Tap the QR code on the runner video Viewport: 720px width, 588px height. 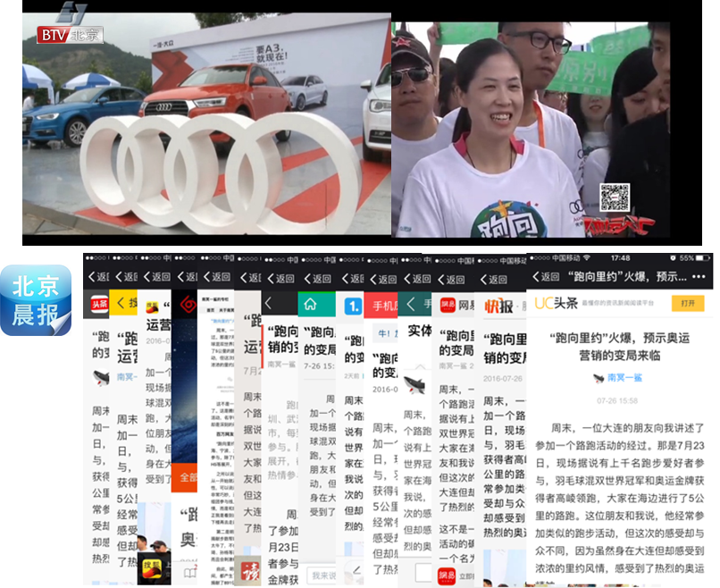pos(615,197)
